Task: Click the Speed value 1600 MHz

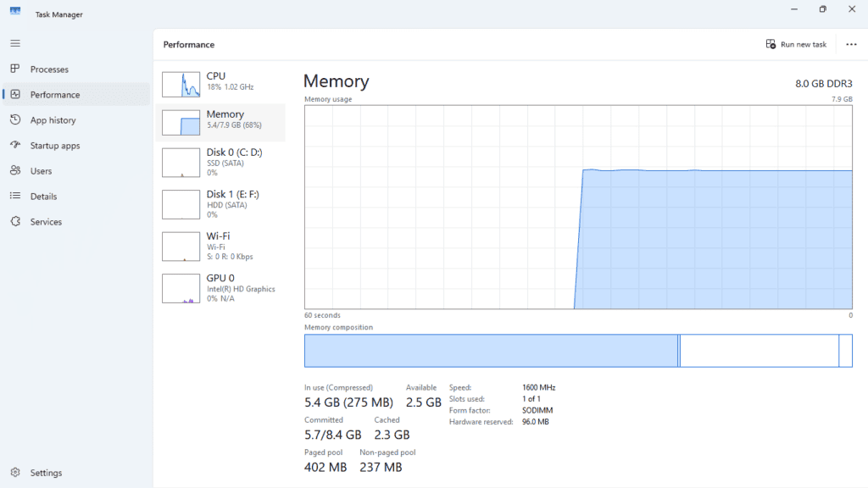Action: point(538,387)
